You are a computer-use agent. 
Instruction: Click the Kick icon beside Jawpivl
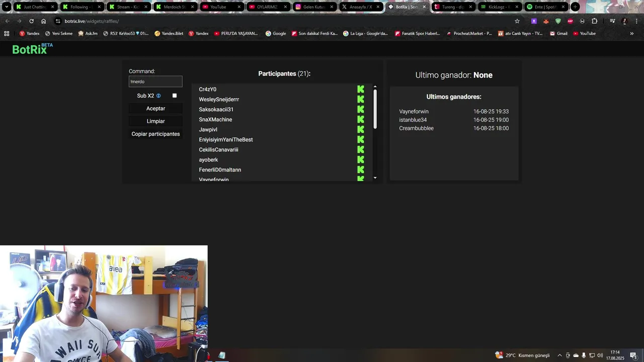click(361, 129)
